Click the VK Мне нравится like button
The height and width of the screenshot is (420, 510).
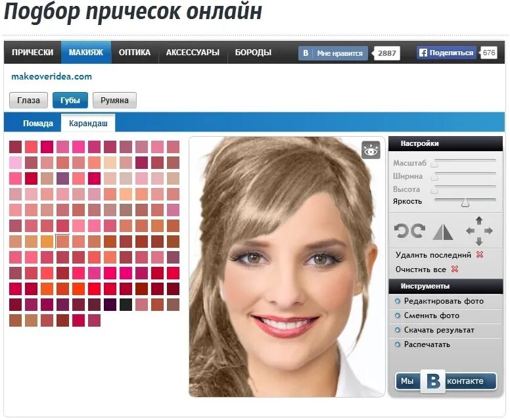(x=333, y=53)
